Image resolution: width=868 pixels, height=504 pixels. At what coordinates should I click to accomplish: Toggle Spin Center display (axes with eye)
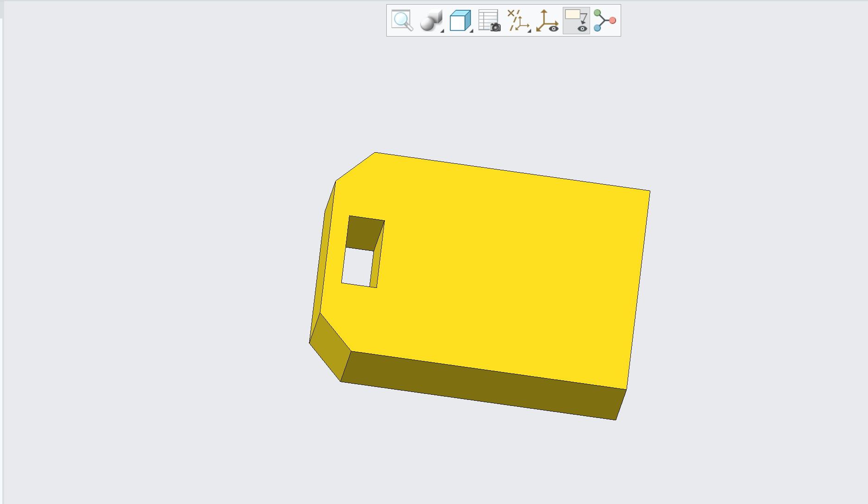click(x=547, y=21)
